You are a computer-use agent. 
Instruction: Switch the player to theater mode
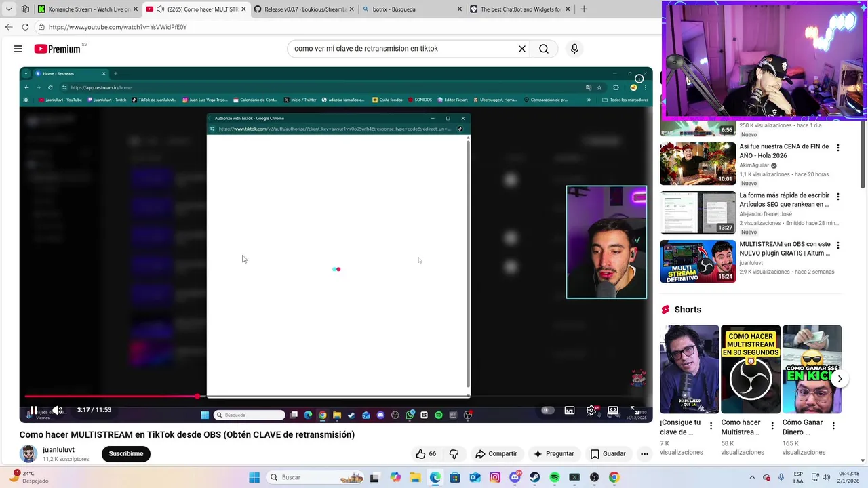[x=613, y=410]
